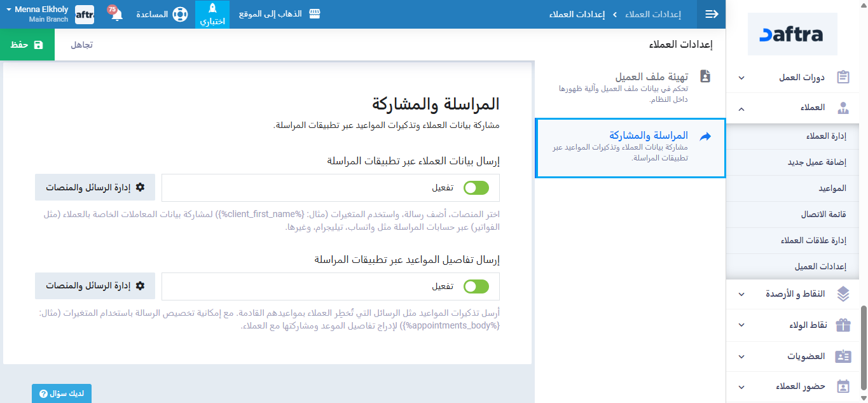Image resolution: width=868 pixels, height=403 pixels.
Task: Click the sidebar vertical scrollbar
Action: coord(863,344)
